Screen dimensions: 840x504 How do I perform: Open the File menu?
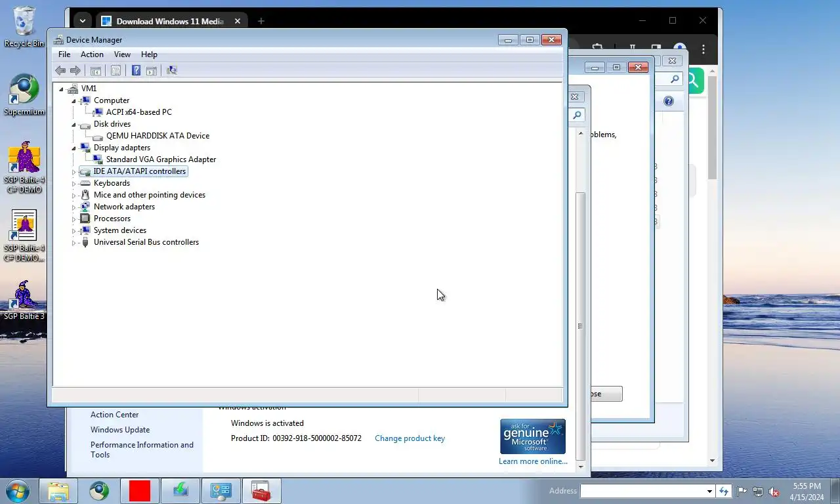(x=64, y=54)
